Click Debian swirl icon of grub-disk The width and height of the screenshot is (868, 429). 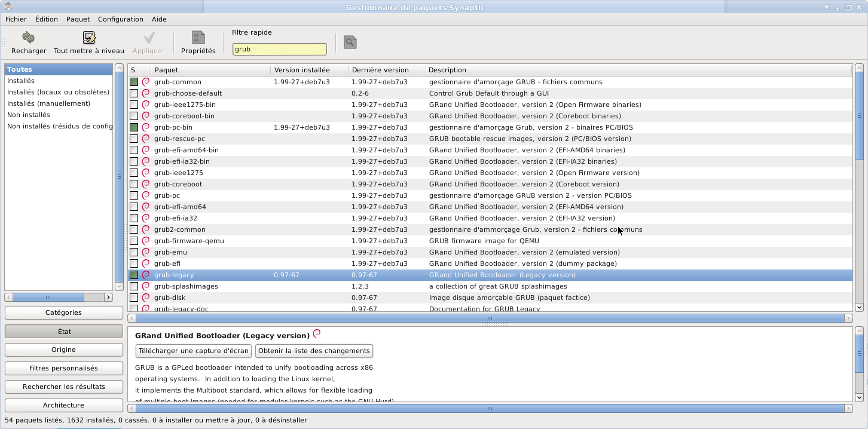pos(146,298)
